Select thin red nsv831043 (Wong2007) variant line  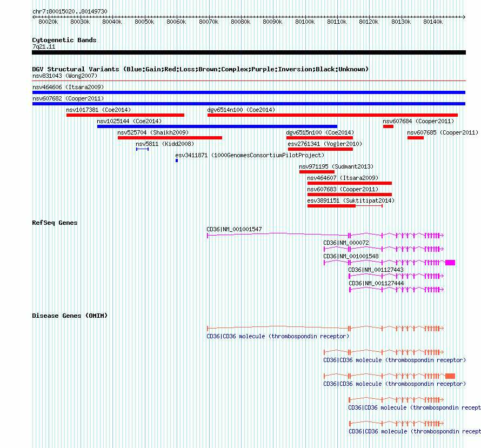pyautogui.click(x=249, y=81)
